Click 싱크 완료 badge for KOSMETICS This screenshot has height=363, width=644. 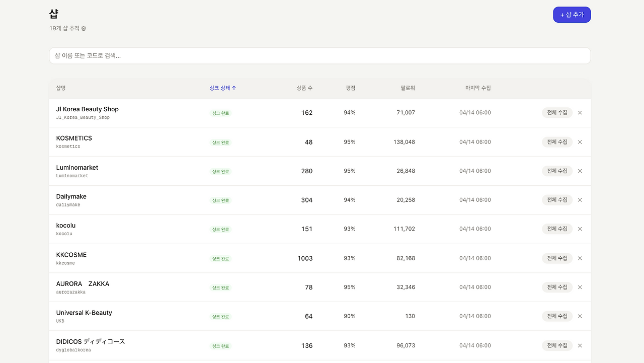point(220,142)
